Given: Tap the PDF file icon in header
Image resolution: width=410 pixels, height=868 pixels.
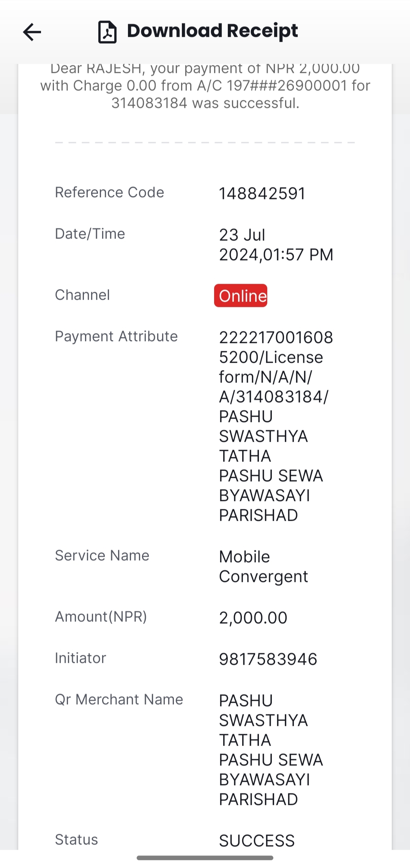Looking at the screenshot, I should (x=107, y=32).
